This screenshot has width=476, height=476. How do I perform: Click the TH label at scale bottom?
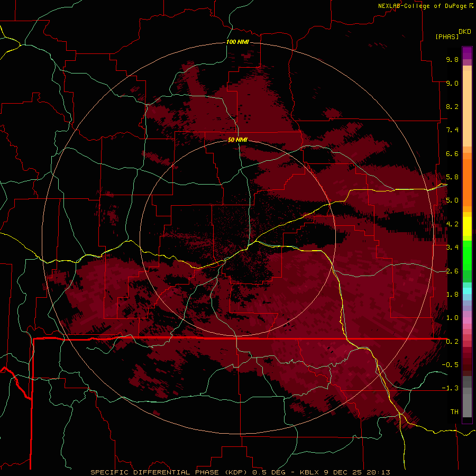(x=454, y=412)
